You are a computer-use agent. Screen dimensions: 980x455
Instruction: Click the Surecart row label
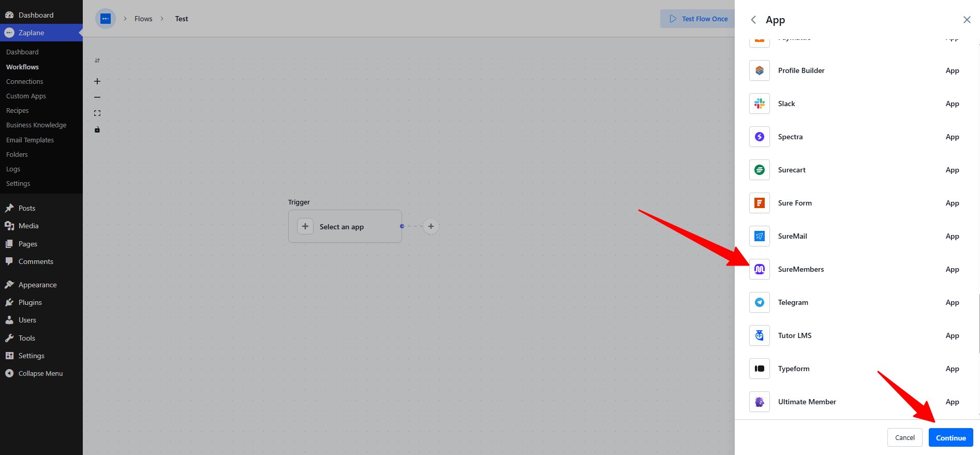coord(792,170)
